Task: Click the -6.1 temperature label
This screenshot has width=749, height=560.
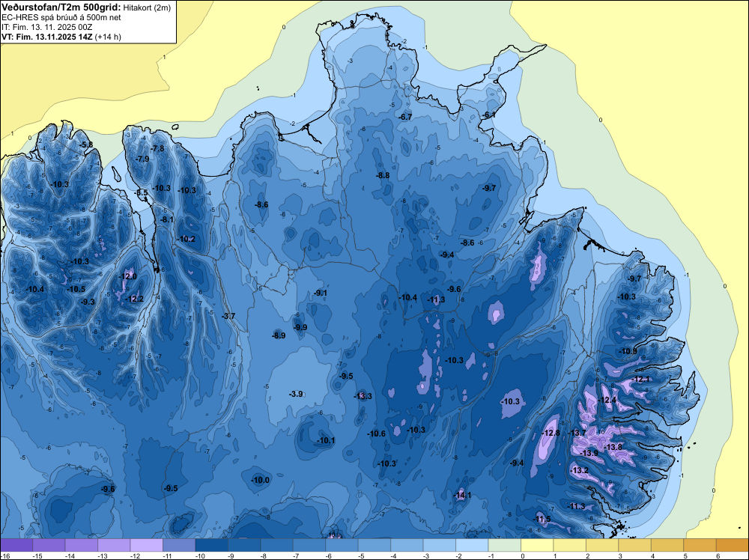Action: point(490,115)
